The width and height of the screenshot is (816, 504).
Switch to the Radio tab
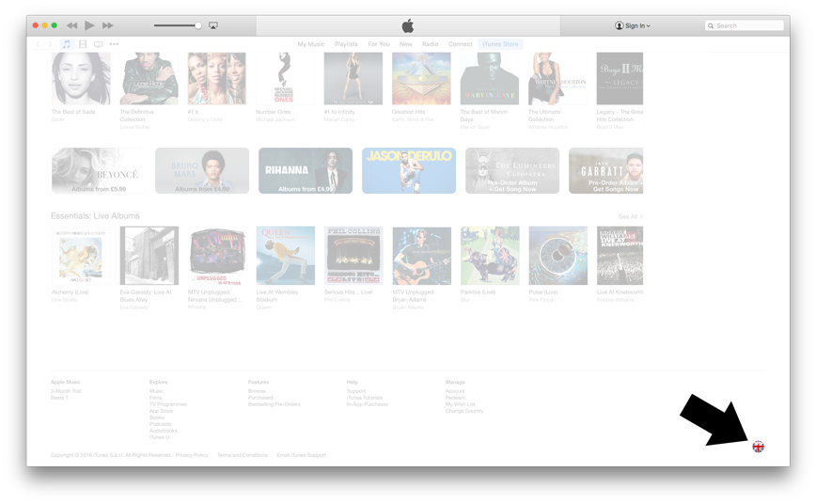tap(430, 44)
